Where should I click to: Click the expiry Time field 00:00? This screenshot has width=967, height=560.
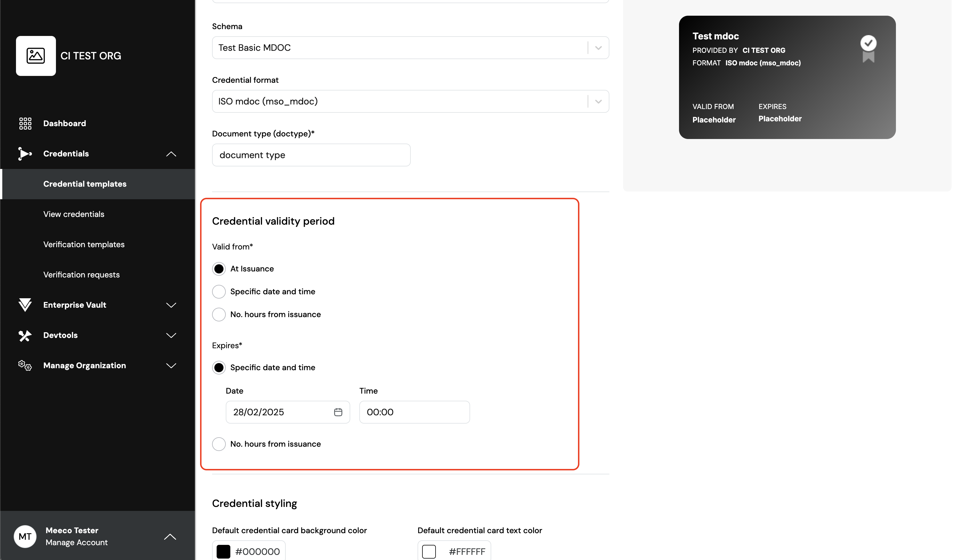[x=414, y=412]
